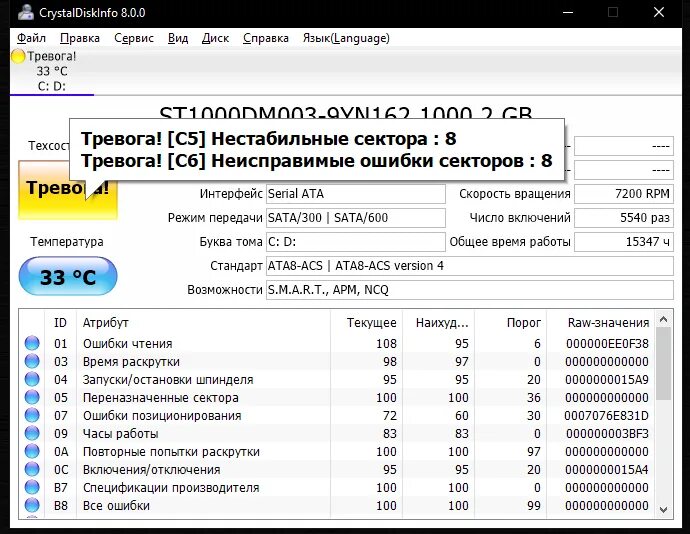Click the Текущее column header
This screenshot has width=690, height=534.
366,323
